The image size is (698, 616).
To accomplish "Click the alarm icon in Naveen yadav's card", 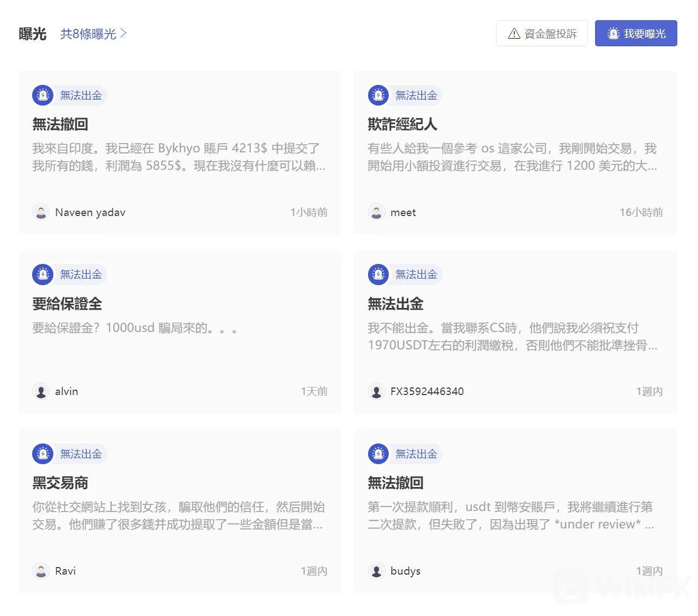I will click(42, 95).
